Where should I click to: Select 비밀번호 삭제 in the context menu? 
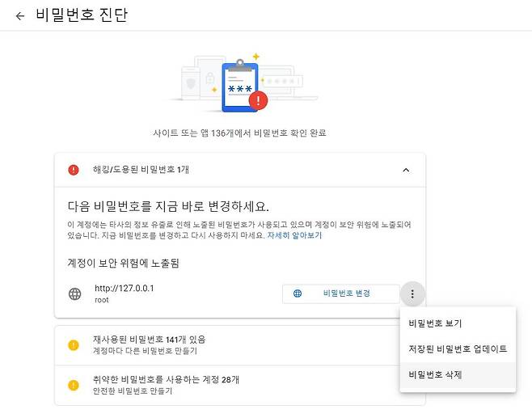[x=435, y=375]
